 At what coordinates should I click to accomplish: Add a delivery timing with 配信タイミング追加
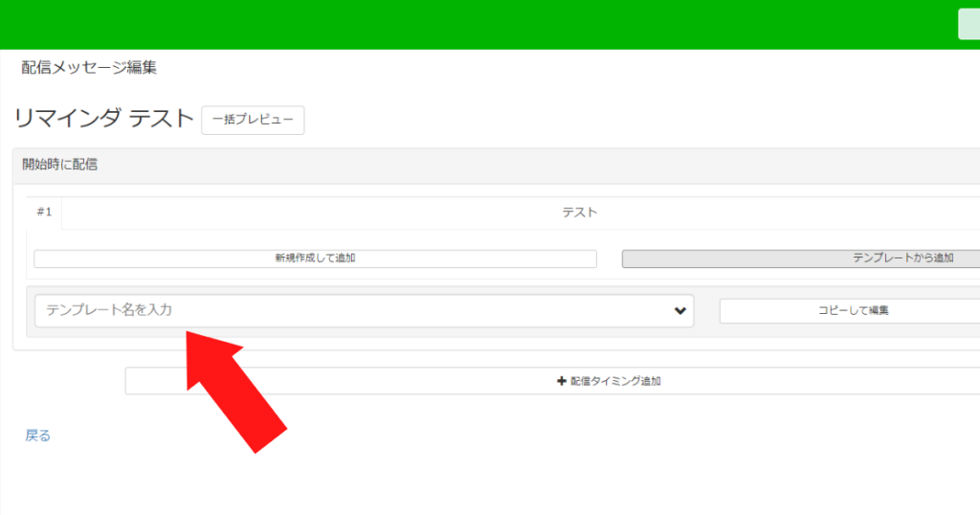click(552, 381)
